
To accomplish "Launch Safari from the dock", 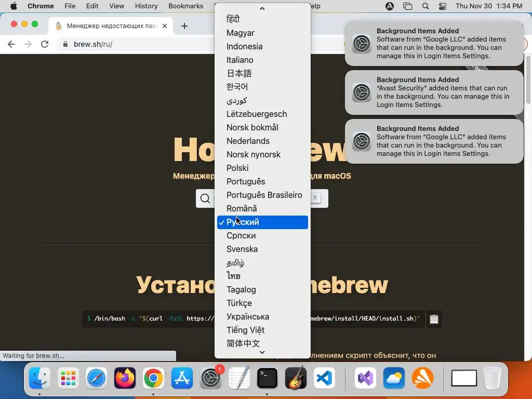I will [96, 378].
